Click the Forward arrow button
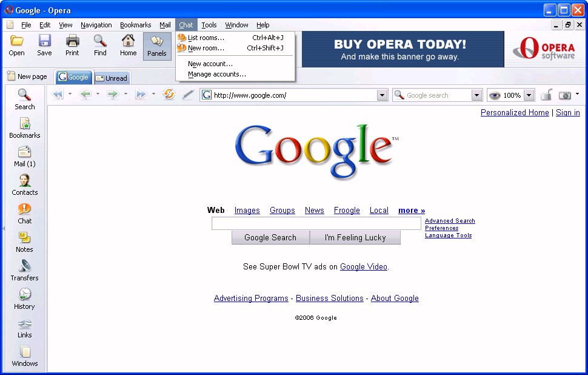 point(113,94)
